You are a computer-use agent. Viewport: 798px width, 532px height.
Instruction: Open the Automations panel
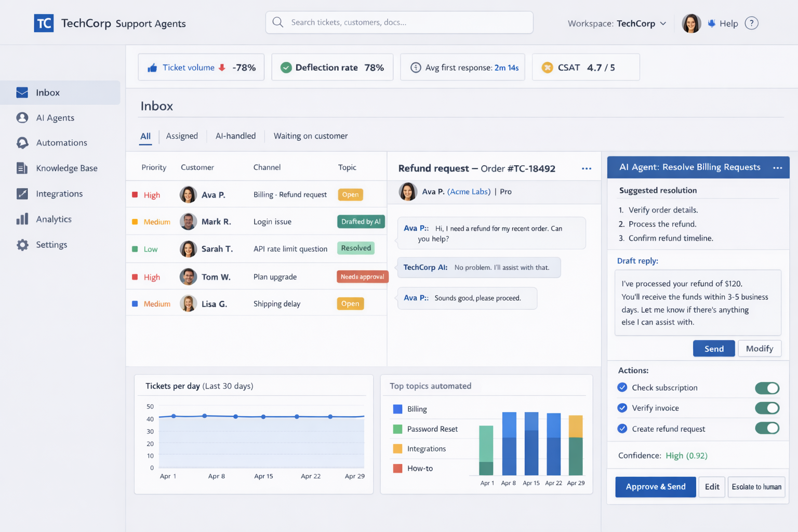(61, 142)
